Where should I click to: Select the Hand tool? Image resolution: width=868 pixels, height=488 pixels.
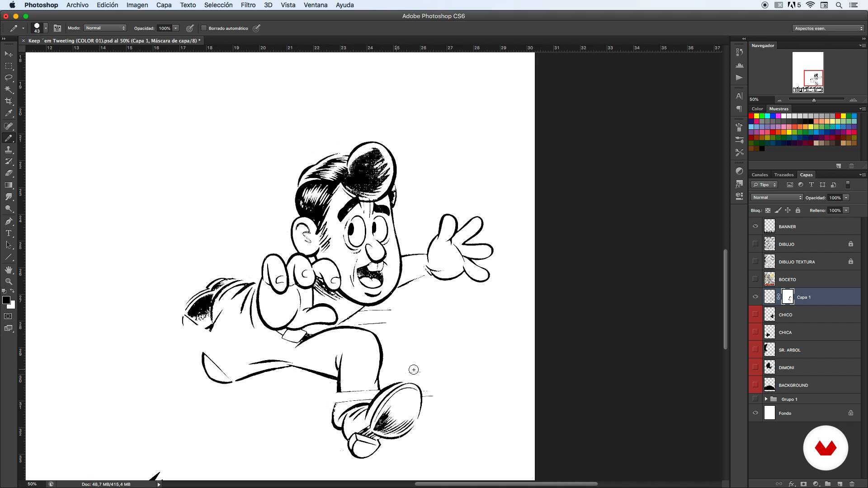[9, 270]
